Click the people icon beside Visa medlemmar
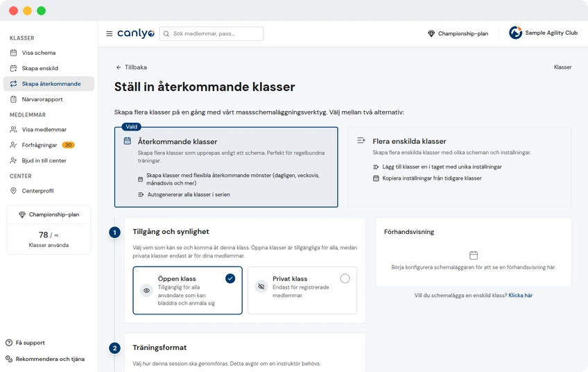 tap(13, 130)
